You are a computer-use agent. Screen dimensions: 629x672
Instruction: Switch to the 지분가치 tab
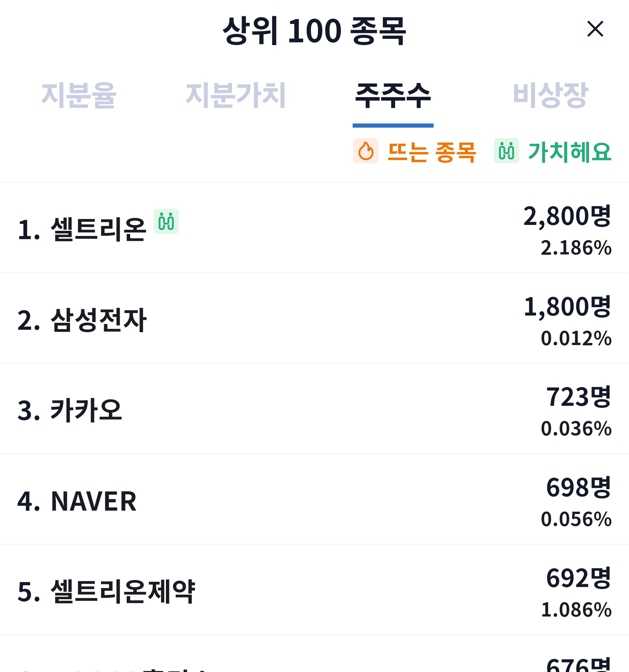pos(236,95)
